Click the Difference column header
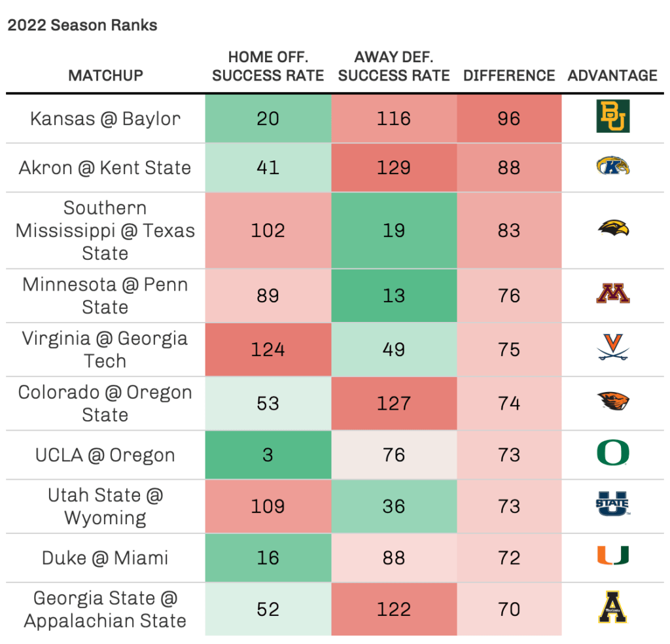Viewport: 670px width, 644px height. coord(509,75)
